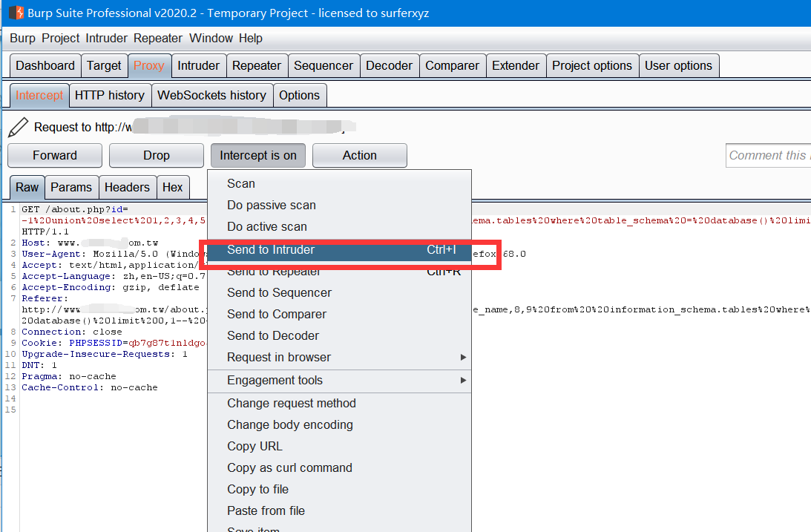Viewport: 811px width, 532px height.
Task: Choose Change body encoding
Action: (339, 425)
